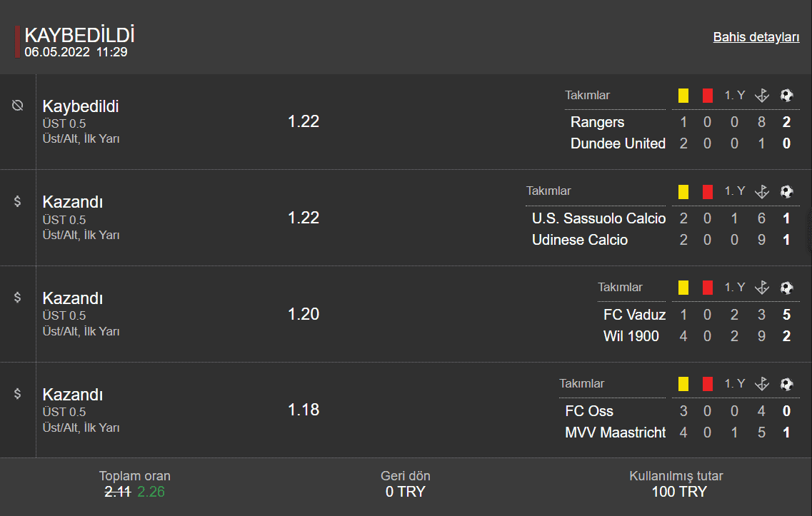Click the dollar icon for Sassuolo bet
This screenshot has height=516, width=812.
coord(18,201)
